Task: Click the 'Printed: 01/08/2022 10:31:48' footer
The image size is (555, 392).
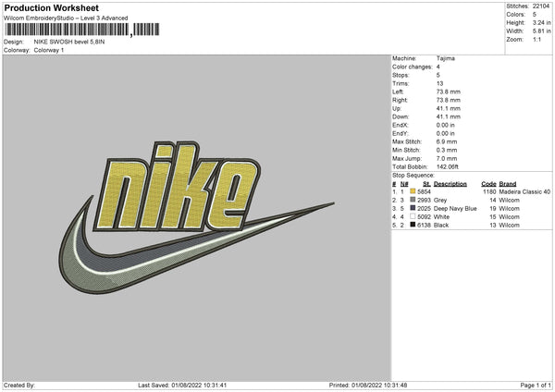Action: click(368, 386)
